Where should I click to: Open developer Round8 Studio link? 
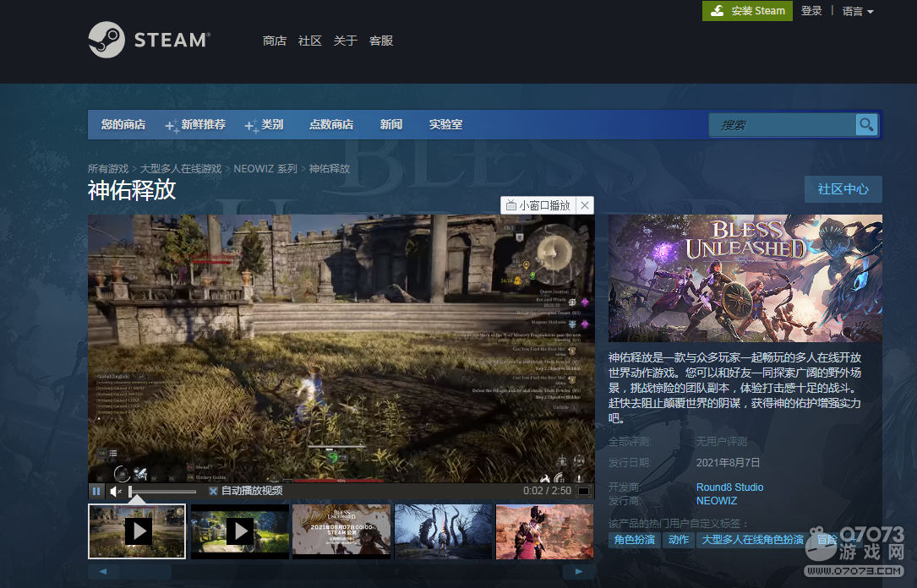click(729, 487)
